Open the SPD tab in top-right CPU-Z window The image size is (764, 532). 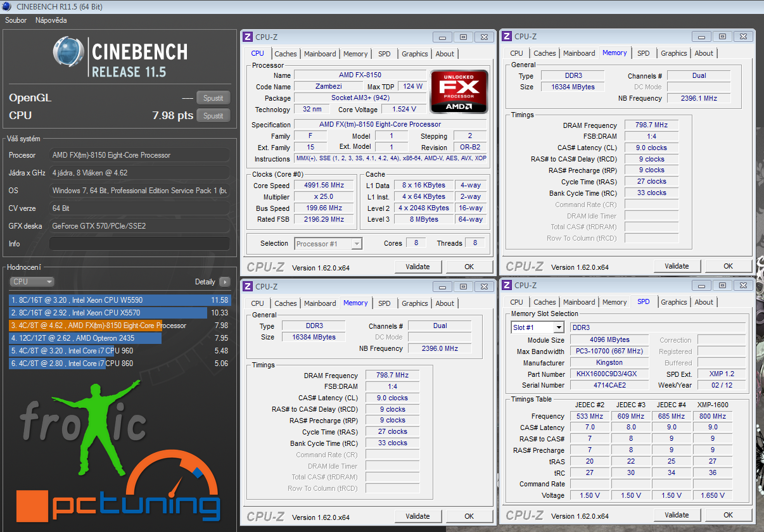click(x=644, y=53)
